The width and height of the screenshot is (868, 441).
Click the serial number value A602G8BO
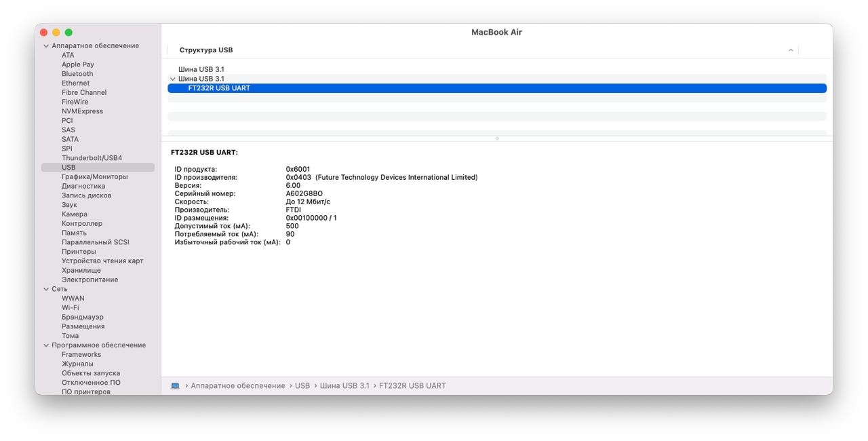[x=304, y=193]
